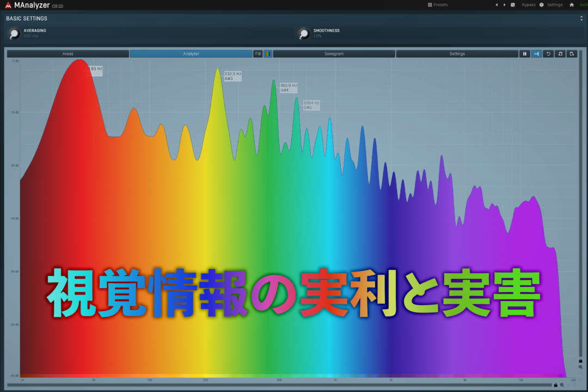Collapse the Basic Settings panel arrows
The image size is (588, 392).
(581, 19)
